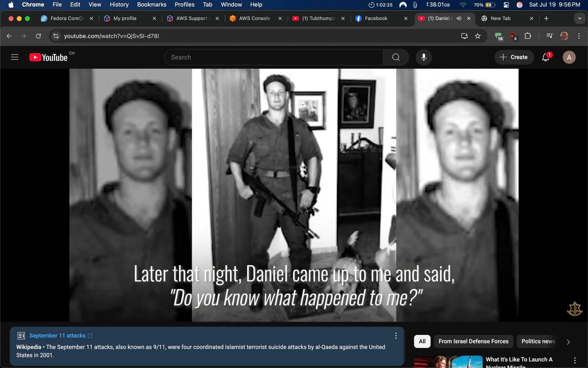Click the date and time clock
Screen dimensions: 588x368
[x=554, y=5]
